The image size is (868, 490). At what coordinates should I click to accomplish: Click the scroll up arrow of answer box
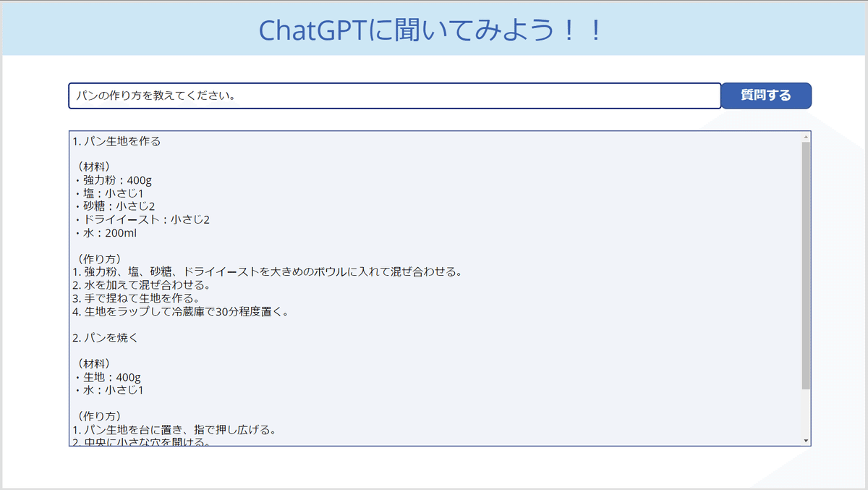pyautogui.click(x=806, y=137)
